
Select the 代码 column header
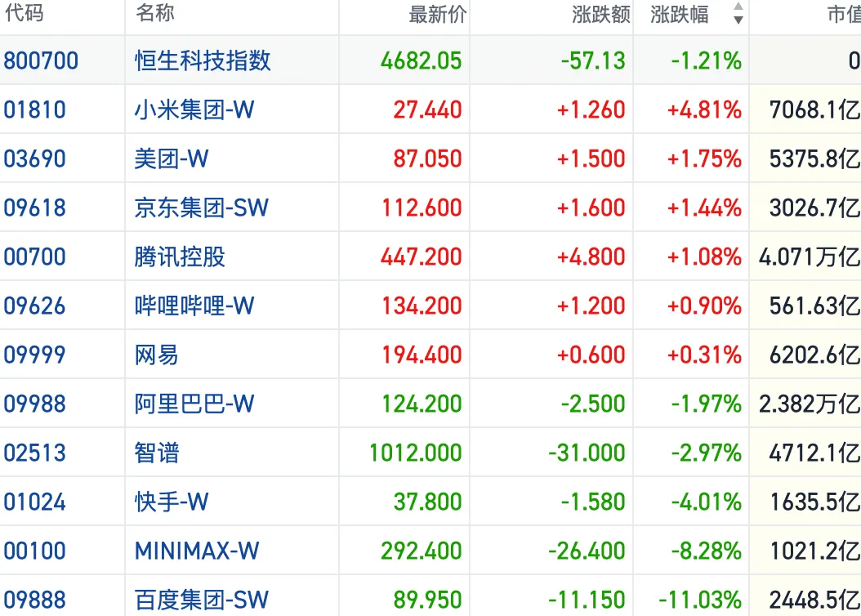click(x=24, y=12)
